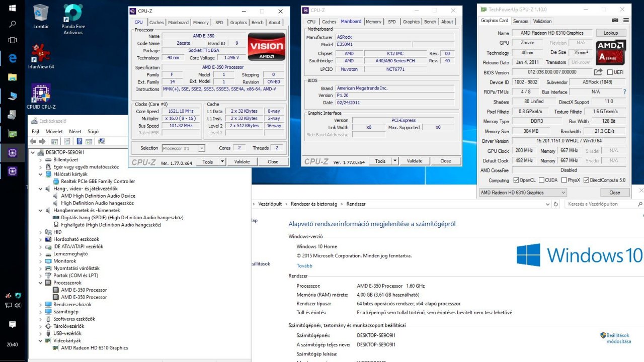
Task: Click the BIOS share/export arrow icon in GPU-Z
Action: click(598, 72)
